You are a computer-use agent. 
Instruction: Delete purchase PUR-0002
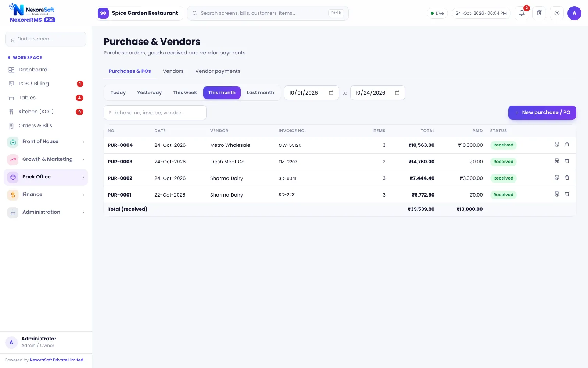[x=567, y=178]
